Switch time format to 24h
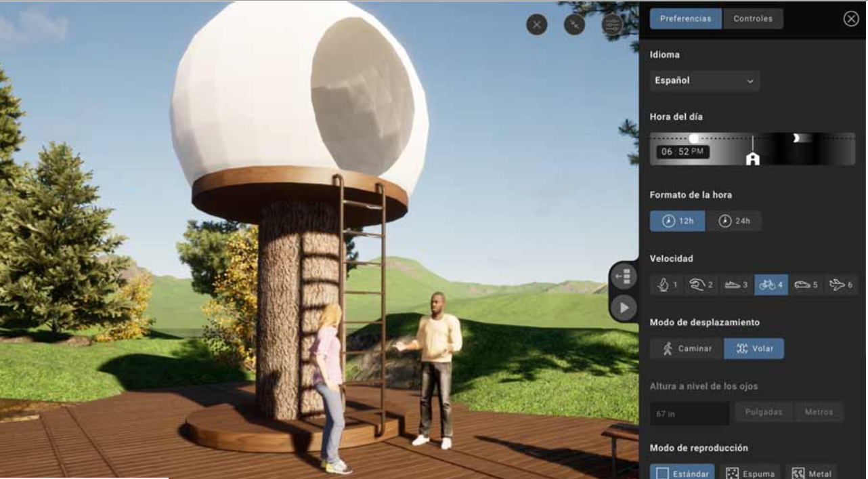Screen dimensions: 868x479 tap(734, 222)
